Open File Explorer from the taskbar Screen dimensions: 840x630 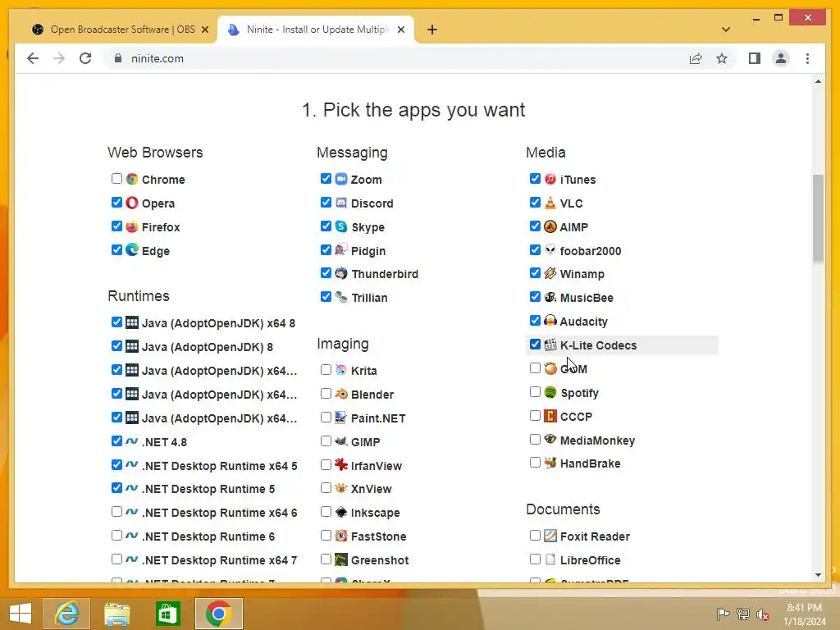pyautogui.click(x=116, y=614)
